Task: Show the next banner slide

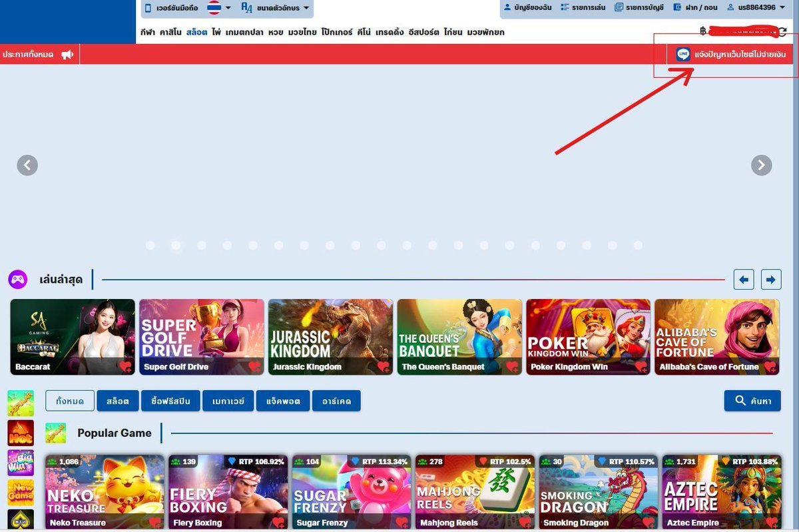Action: coord(762,165)
